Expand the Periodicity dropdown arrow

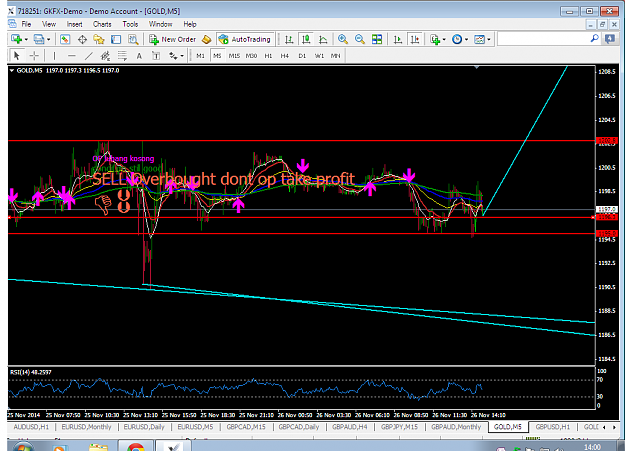(x=466, y=39)
